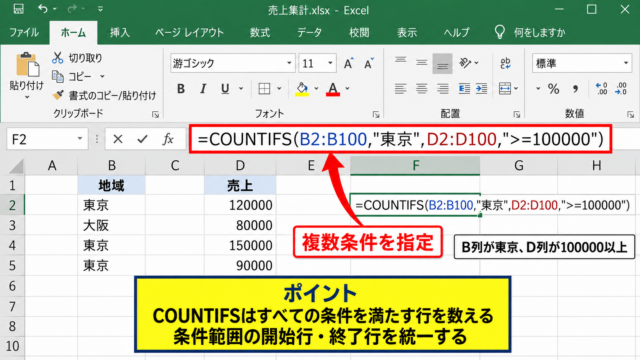Switch to the 挿入 tab

pos(120,32)
